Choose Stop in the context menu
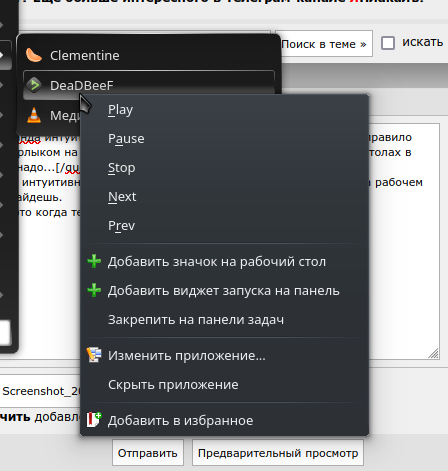 click(224, 168)
